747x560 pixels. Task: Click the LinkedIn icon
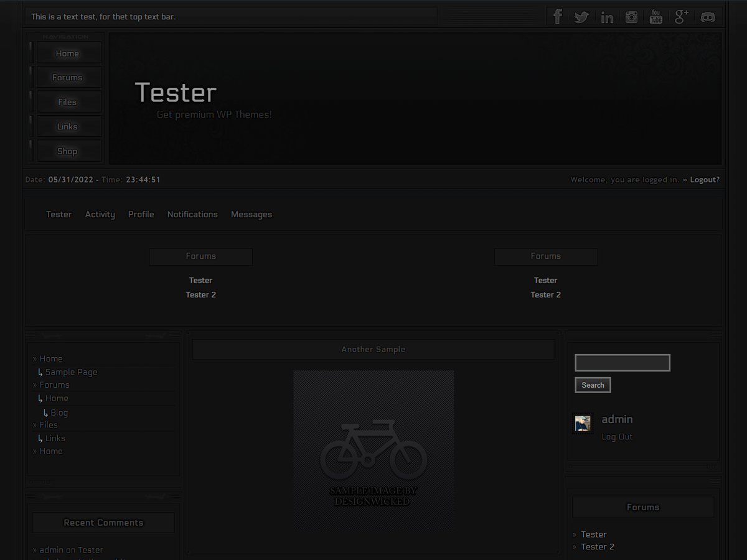tap(607, 17)
